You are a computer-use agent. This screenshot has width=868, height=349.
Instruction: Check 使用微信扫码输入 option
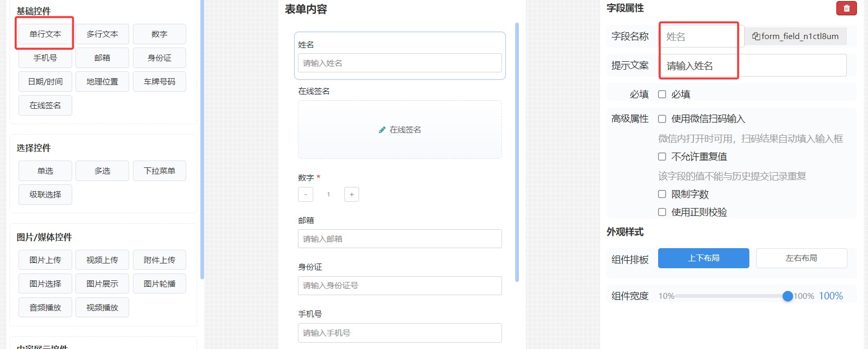[662, 119]
